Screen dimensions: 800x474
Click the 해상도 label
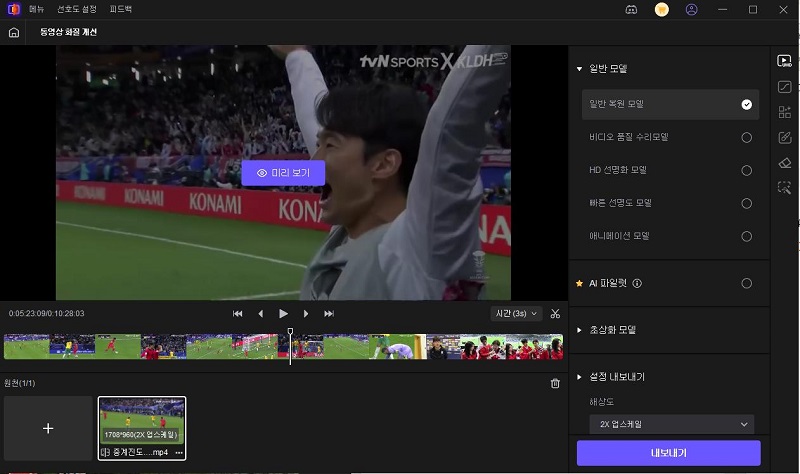point(601,402)
